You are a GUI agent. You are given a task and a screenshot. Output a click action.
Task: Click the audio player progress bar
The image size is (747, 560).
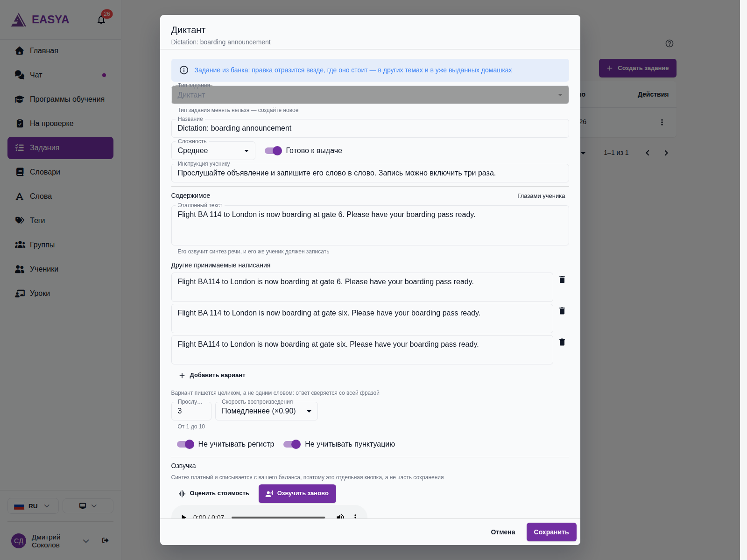[x=278, y=517]
